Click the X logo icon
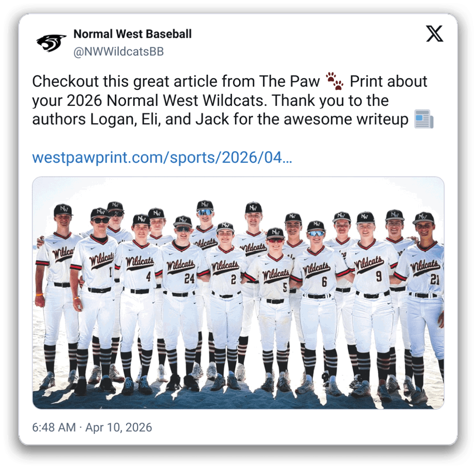476x469 pixels. coord(434,33)
